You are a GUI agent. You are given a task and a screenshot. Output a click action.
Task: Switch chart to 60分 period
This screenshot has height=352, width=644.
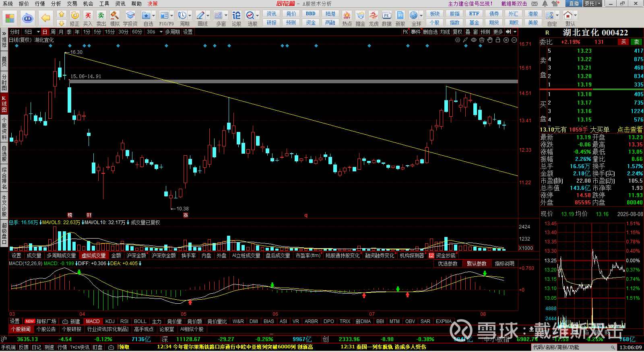click(137, 32)
